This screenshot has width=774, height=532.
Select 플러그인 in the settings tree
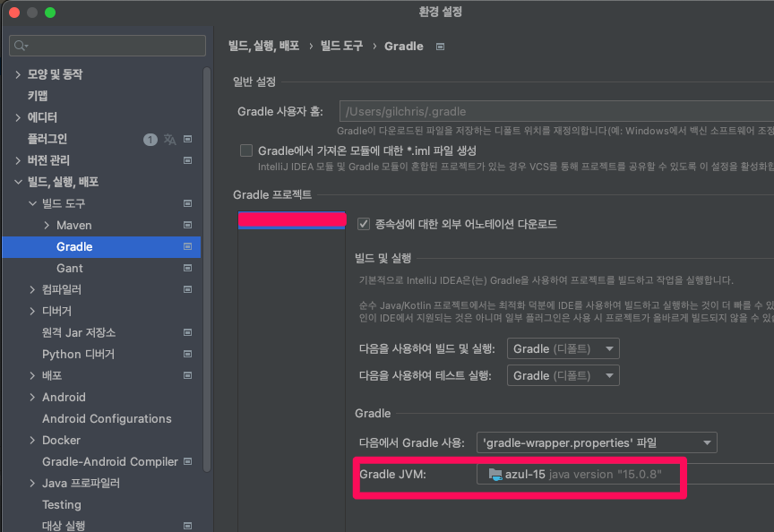[47, 139]
